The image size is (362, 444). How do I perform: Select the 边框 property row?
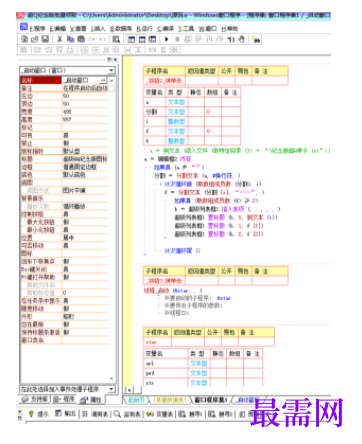coord(64,167)
